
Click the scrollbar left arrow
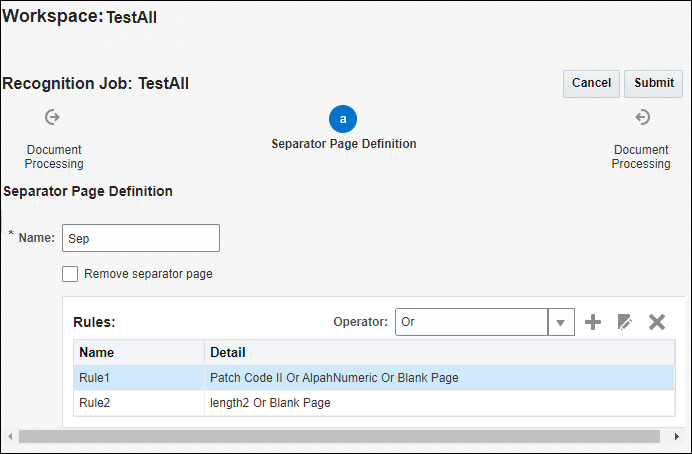coord(10,437)
